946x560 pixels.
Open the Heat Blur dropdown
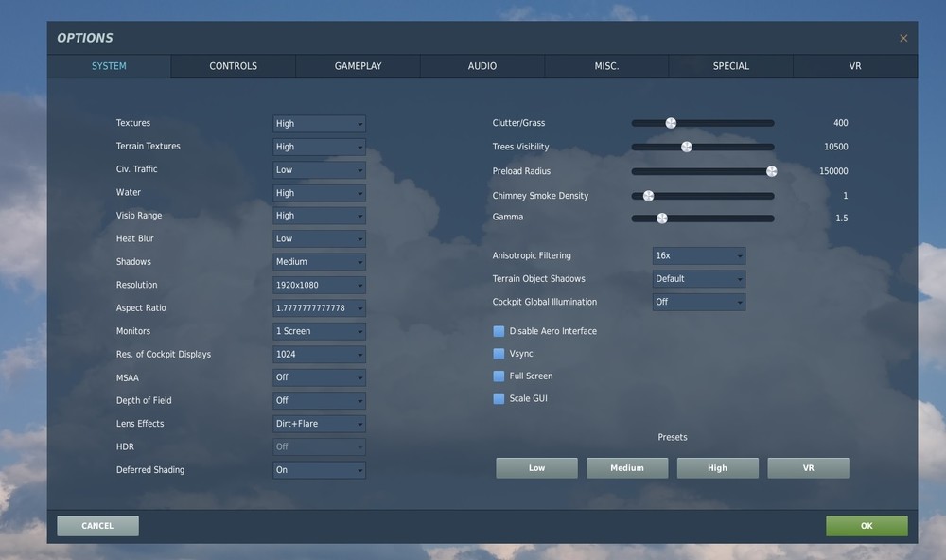319,239
